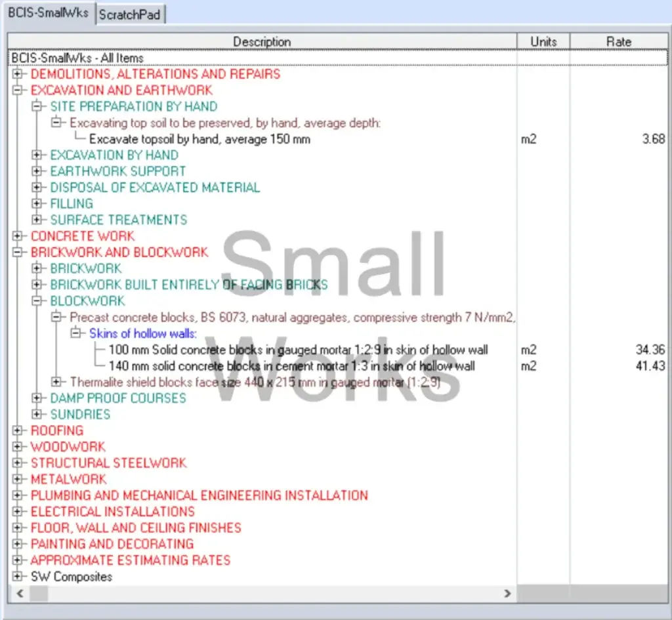The width and height of the screenshot is (672, 620).
Task: Select '140 mm solid concrete blocks in cement mortar' item
Action: coord(292,366)
